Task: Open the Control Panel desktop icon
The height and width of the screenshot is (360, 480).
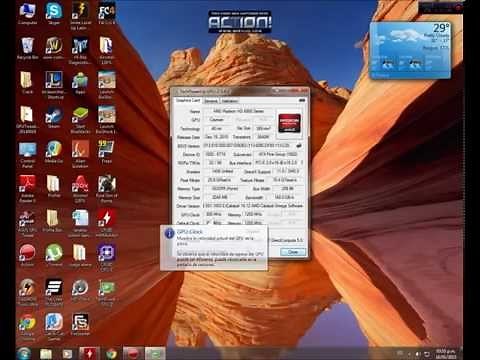Action: (27, 154)
